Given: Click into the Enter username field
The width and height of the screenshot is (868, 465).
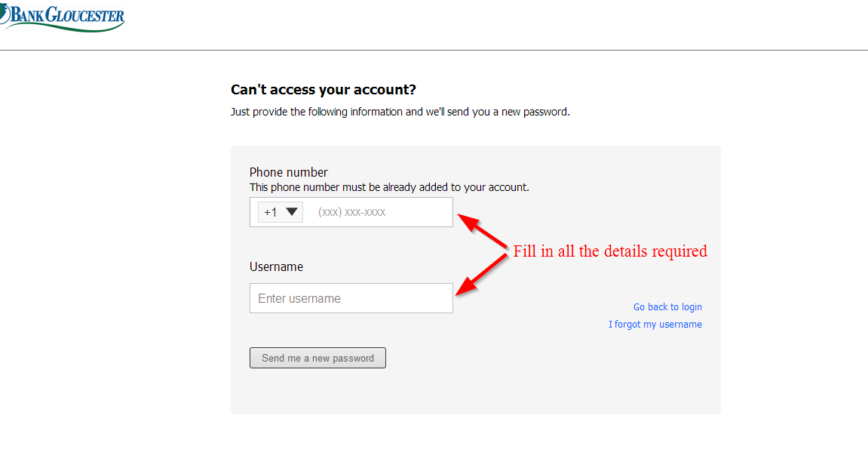Looking at the screenshot, I should (x=351, y=298).
